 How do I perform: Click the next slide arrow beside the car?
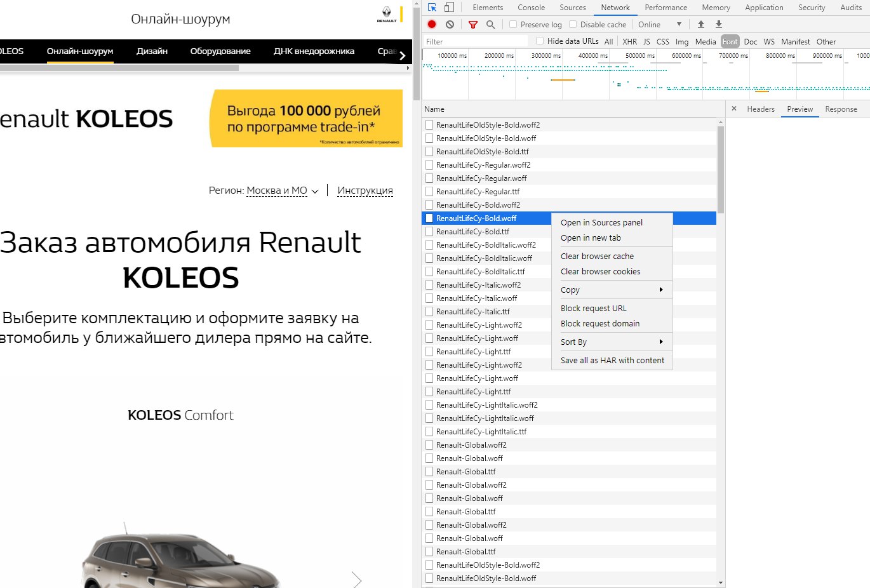[x=356, y=579]
